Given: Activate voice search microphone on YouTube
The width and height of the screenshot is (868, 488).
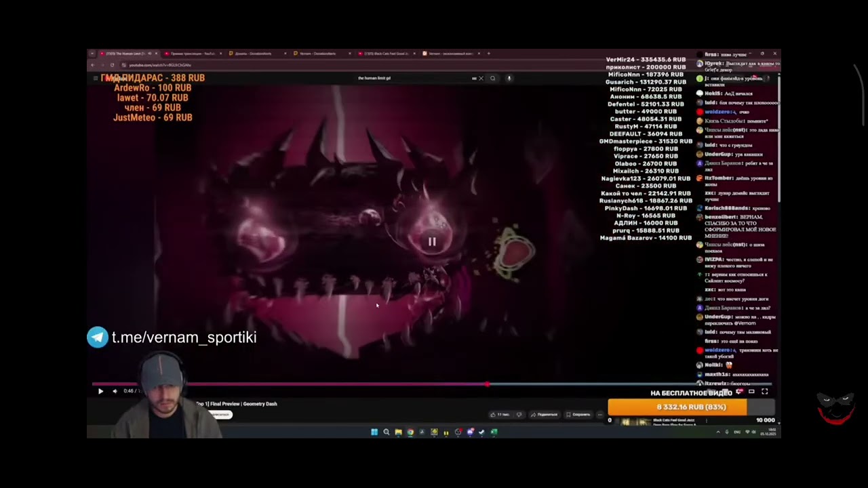Looking at the screenshot, I should 509,78.
